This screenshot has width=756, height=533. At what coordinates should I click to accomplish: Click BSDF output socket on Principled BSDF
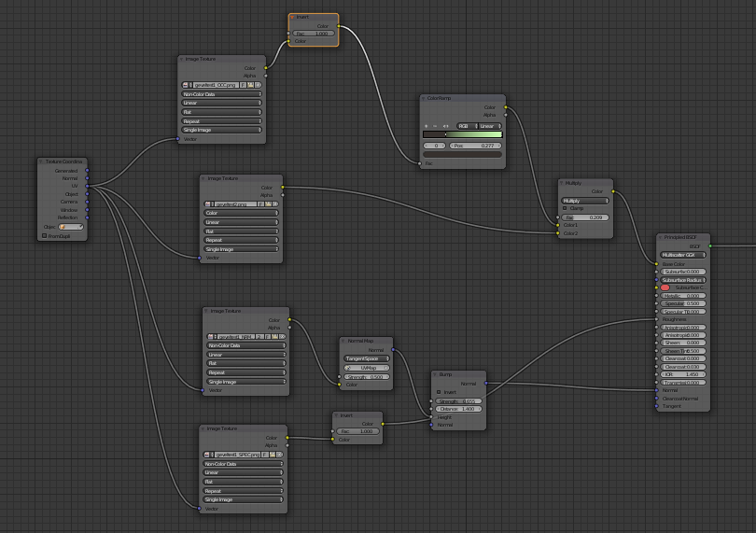(x=710, y=246)
